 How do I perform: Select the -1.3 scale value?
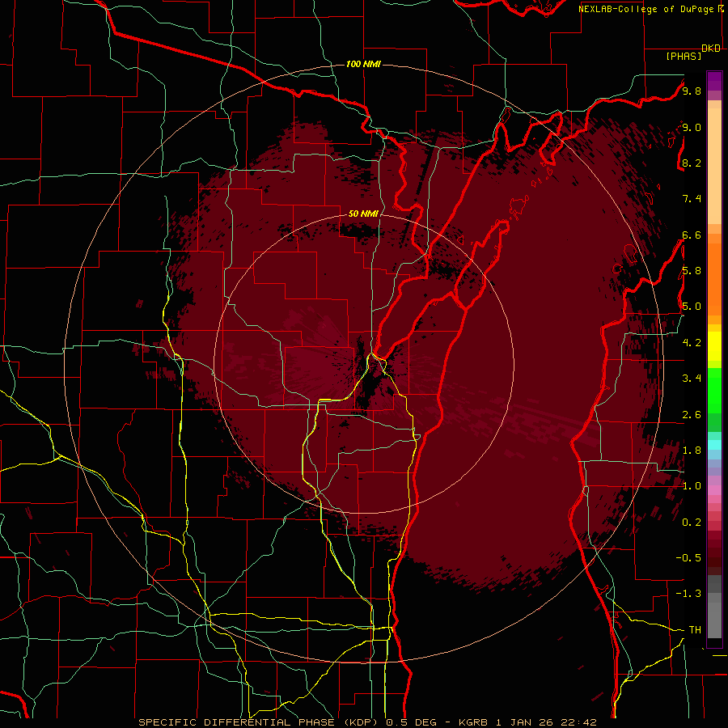(x=688, y=595)
